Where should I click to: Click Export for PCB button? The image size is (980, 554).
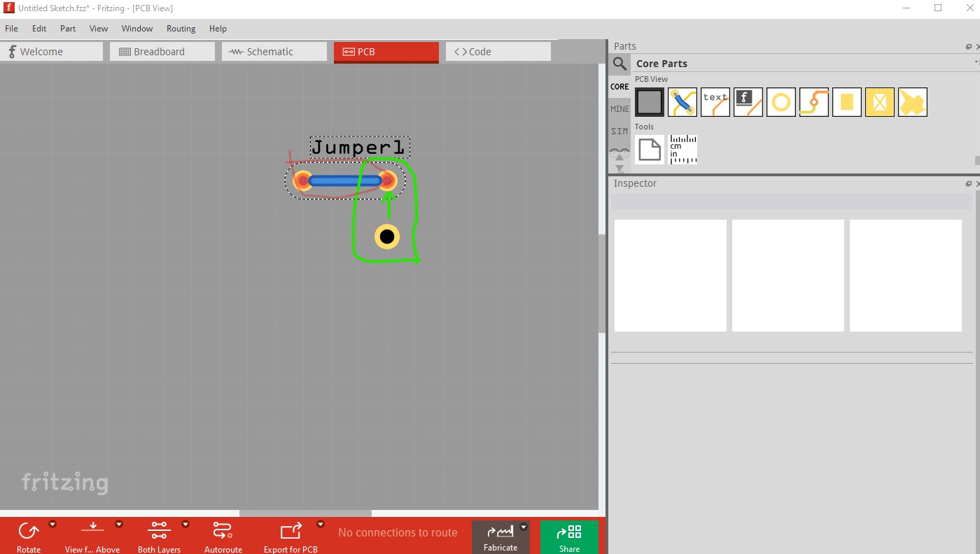click(290, 537)
